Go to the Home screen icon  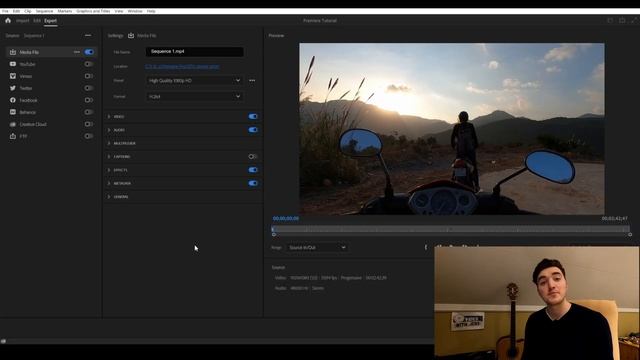tap(8, 20)
